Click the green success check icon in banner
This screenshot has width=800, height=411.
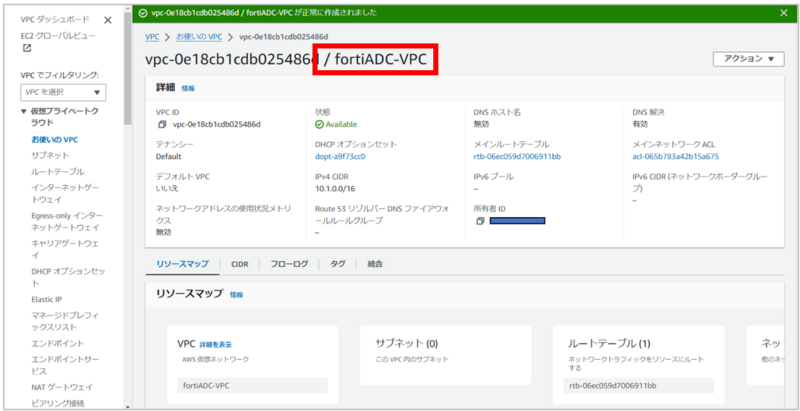(x=143, y=13)
